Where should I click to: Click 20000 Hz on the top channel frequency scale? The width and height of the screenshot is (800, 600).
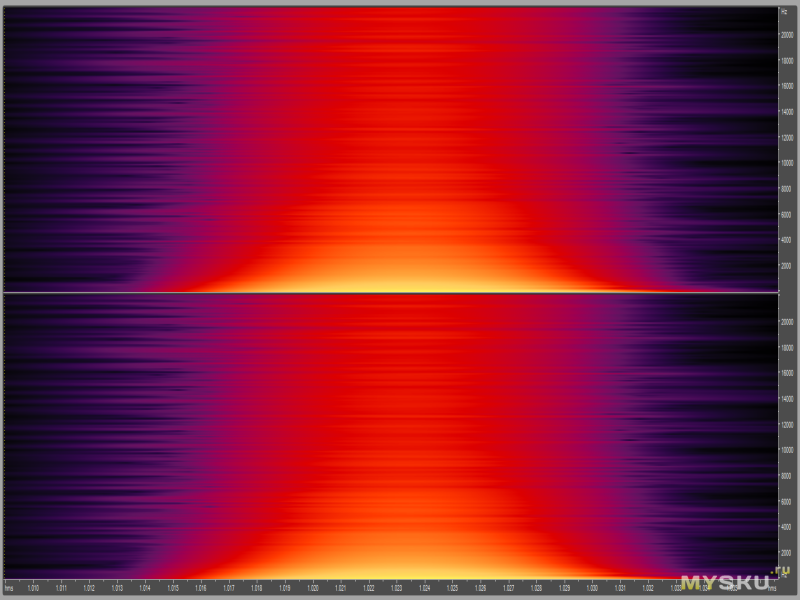(x=787, y=35)
